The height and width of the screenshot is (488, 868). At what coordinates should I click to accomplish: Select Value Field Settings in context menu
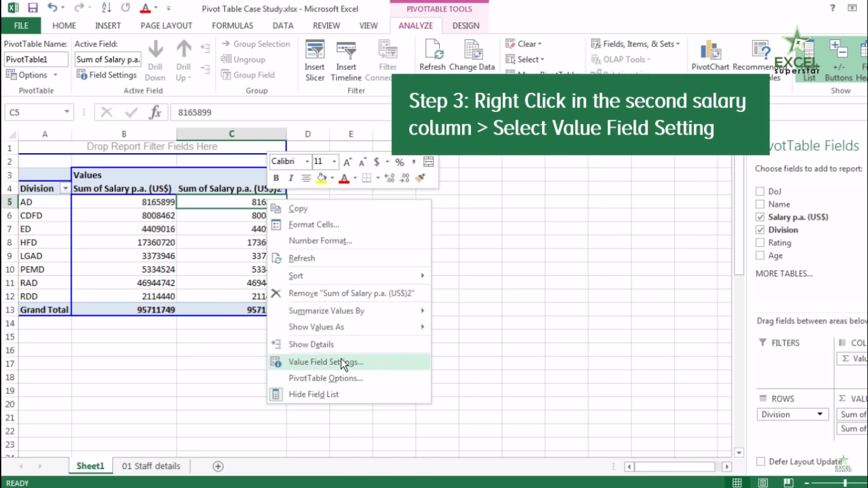tap(349, 362)
